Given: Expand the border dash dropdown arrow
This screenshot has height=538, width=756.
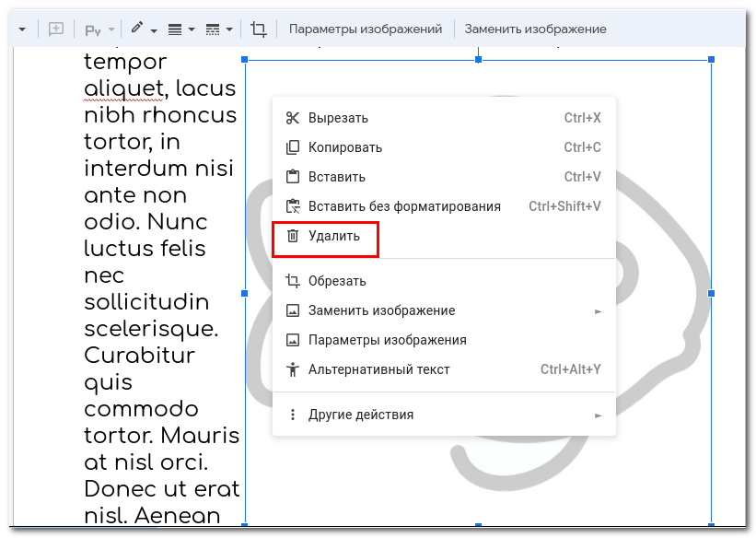Looking at the screenshot, I should click(x=229, y=29).
